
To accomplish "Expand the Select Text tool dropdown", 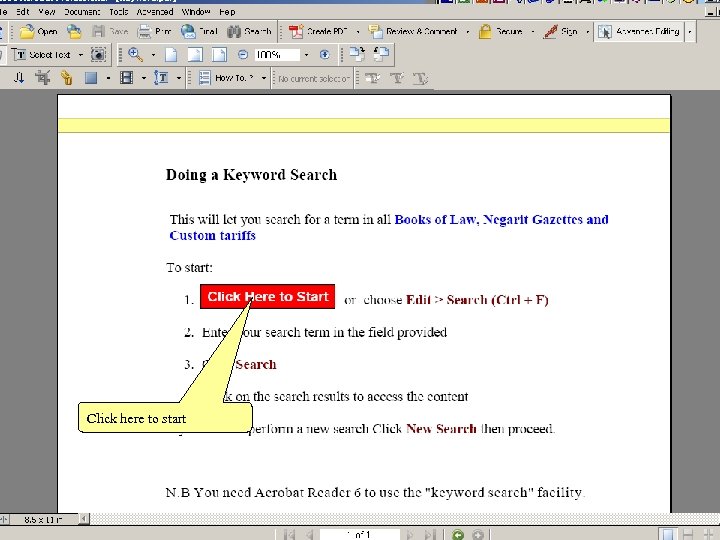I will [x=81, y=55].
